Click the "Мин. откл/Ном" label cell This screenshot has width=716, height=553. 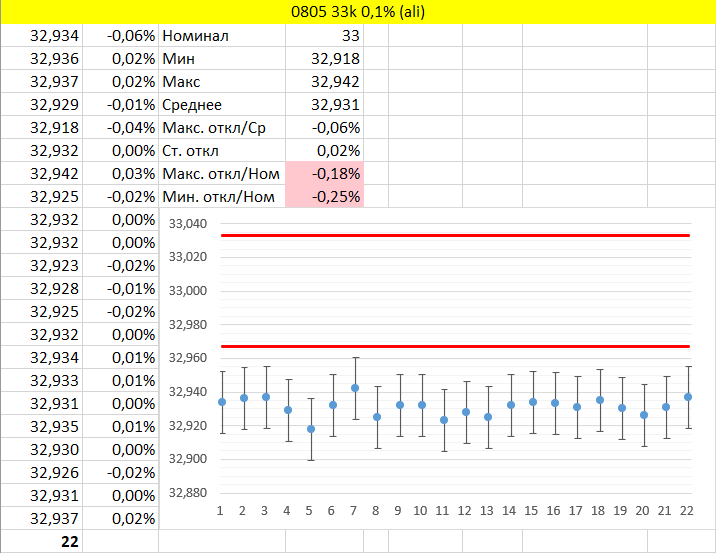(221, 197)
